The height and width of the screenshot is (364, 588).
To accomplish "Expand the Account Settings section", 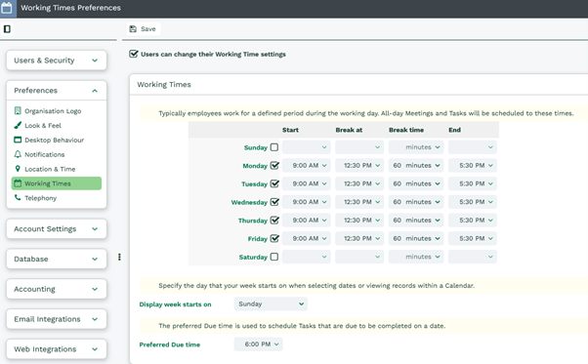I will point(57,228).
